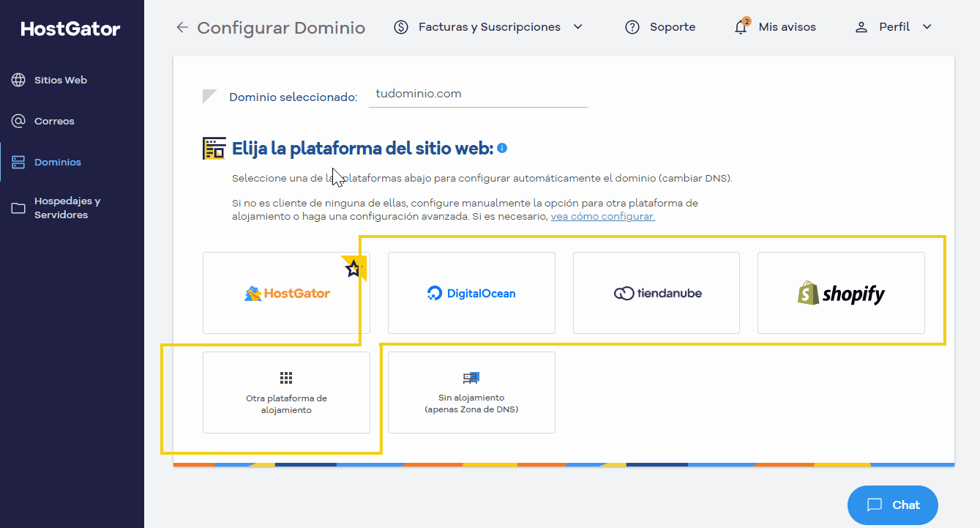Viewport: 980px width, 528px height.
Task: Expand the Facturas y Suscripciones dropdown arrow
Action: pyautogui.click(x=577, y=27)
